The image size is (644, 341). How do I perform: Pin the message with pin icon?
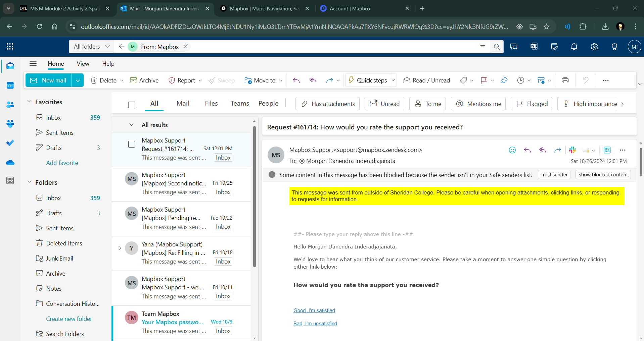(504, 80)
